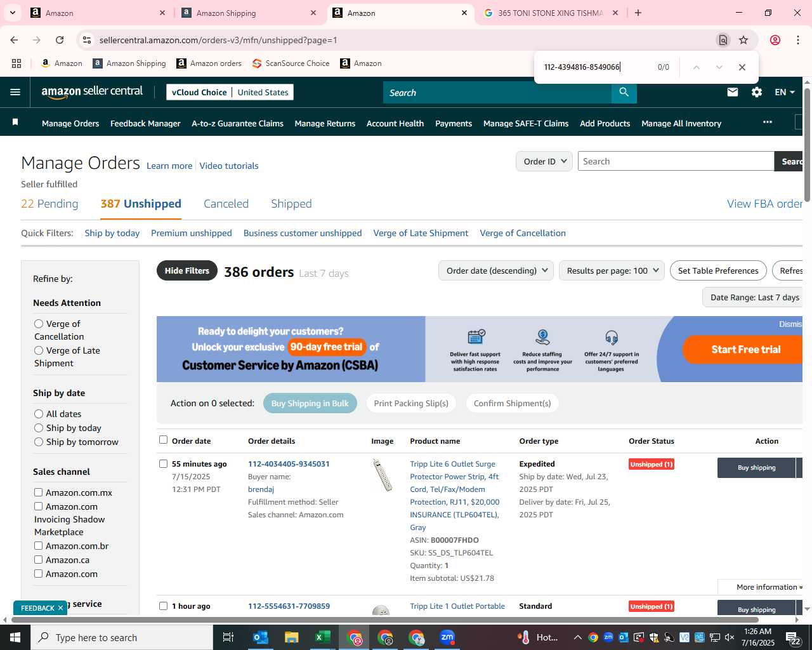Click the bookmark flag icon in nav bar

click(x=15, y=122)
